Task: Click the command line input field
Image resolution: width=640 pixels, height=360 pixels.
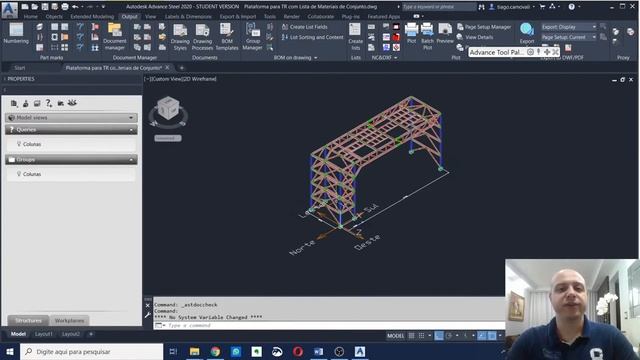Action: (x=329, y=325)
